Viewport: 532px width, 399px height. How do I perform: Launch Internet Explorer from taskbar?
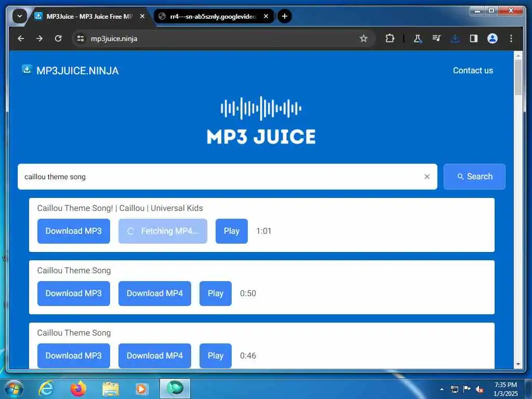[46, 389]
